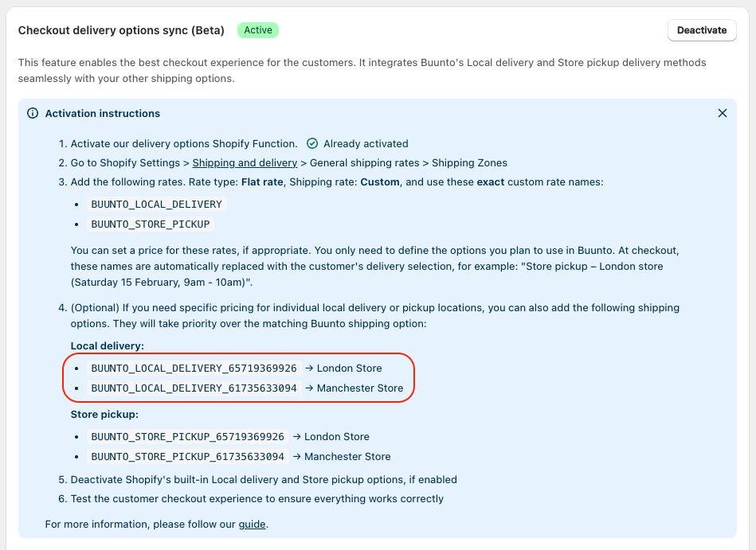The width and height of the screenshot is (756, 550).
Task: Click the info icon beside Activation instructions
Action: coord(33,113)
